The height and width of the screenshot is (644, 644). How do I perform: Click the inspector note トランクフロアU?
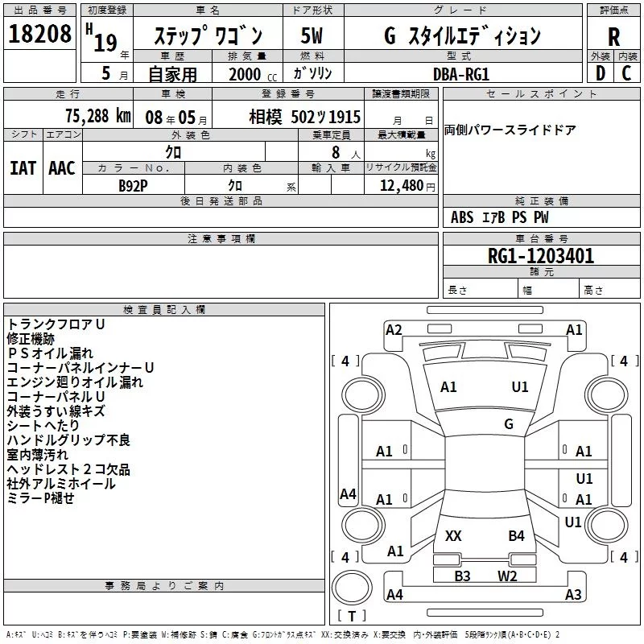pos(56,324)
